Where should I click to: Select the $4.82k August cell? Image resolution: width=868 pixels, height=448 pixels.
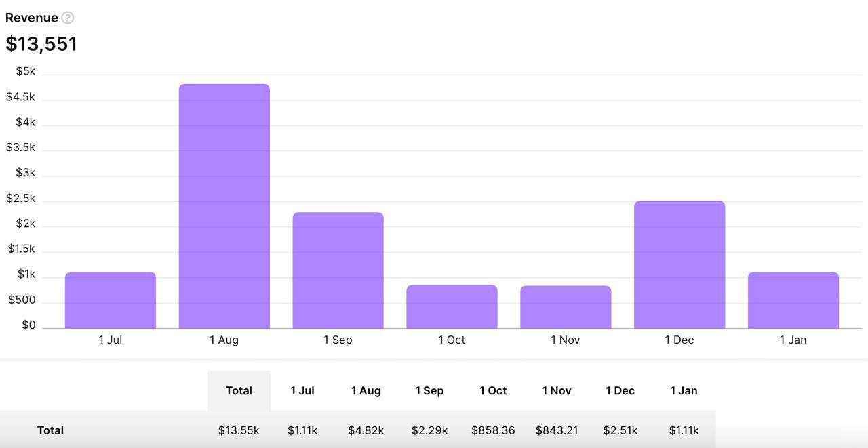tap(366, 430)
